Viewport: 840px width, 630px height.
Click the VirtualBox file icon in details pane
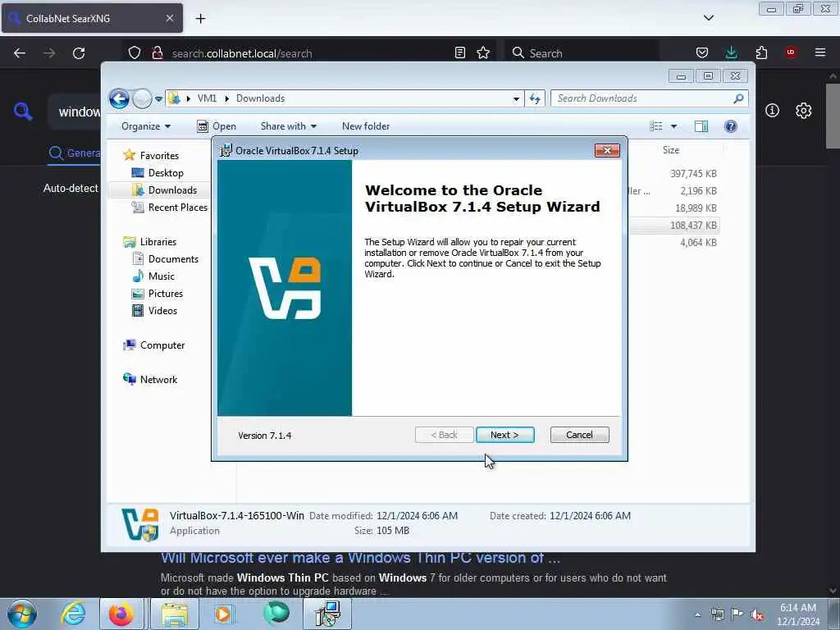[x=139, y=524]
